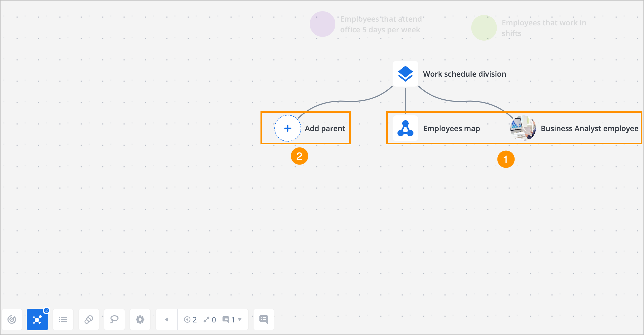Click the floating comment icon on canvas
The image size is (644, 335).
pos(264,319)
